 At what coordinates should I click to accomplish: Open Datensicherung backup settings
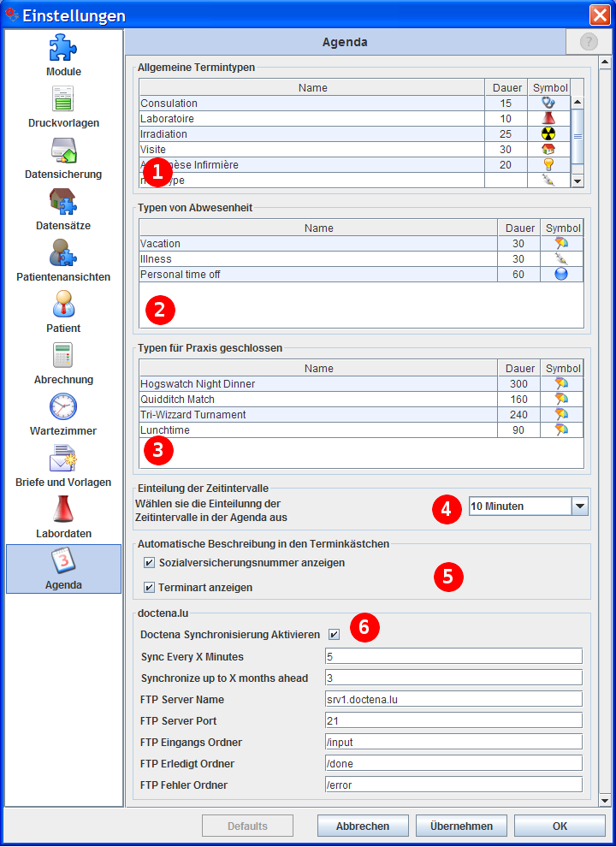(x=63, y=151)
